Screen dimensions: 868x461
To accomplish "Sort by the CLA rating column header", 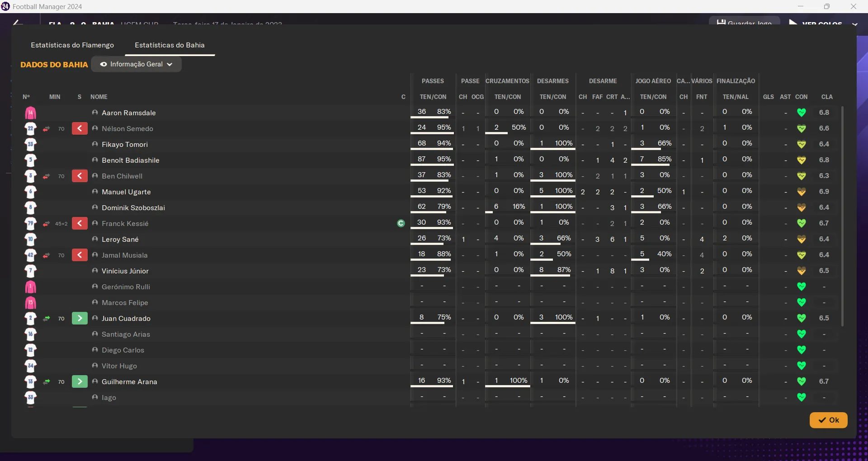I will (x=827, y=97).
